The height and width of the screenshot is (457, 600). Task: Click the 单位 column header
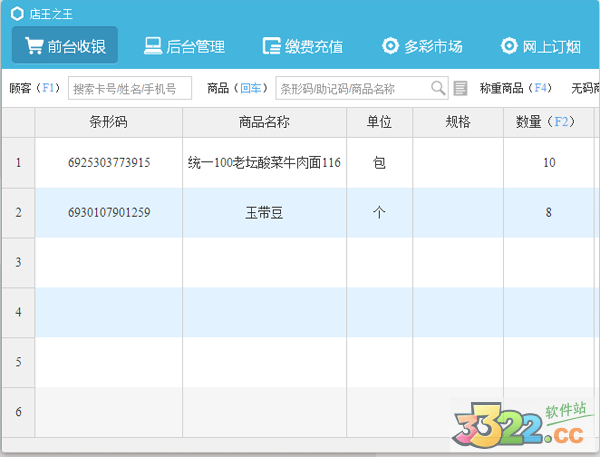tap(379, 122)
